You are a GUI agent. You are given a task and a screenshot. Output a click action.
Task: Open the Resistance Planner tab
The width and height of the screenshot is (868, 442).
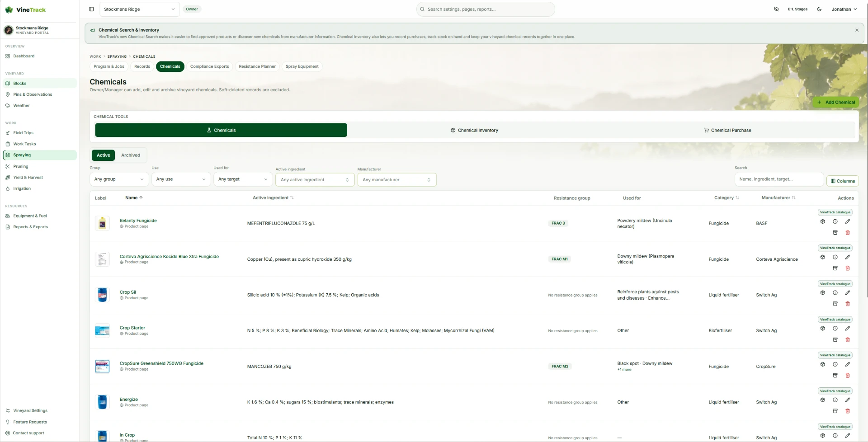coord(257,66)
